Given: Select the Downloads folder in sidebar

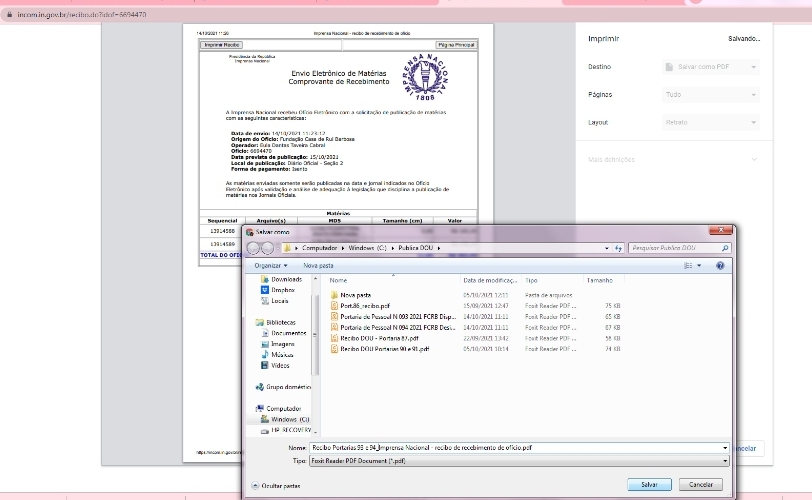Looking at the screenshot, I should tap(286, 280).
